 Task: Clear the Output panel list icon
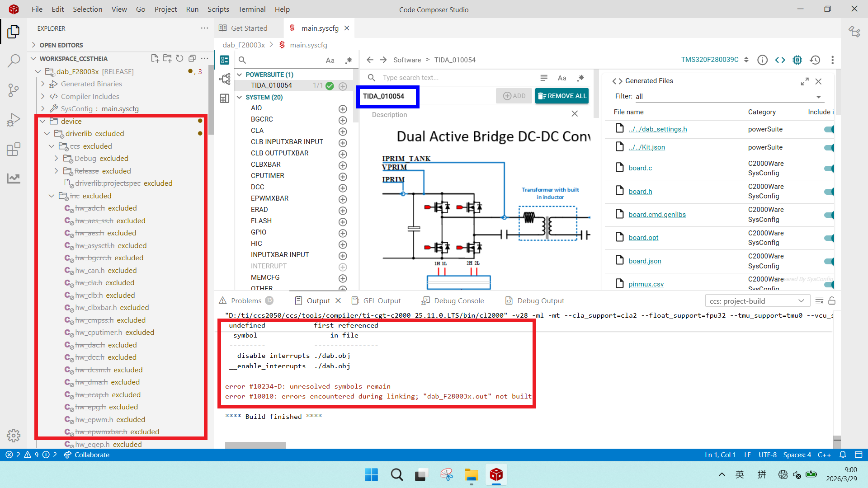[819, 301]
